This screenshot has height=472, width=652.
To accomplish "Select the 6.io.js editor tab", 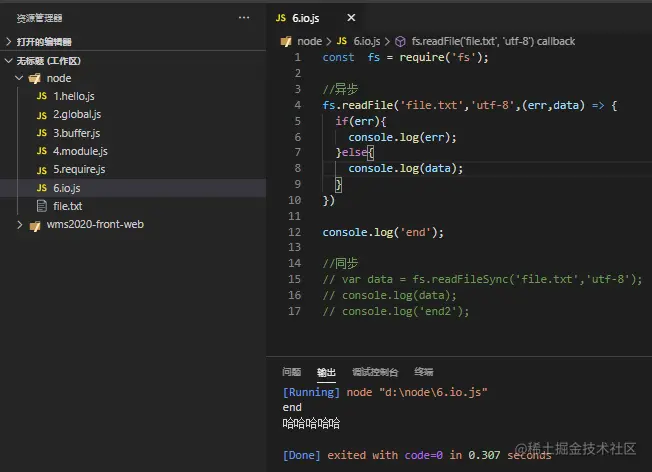I will tap(305, 18).
